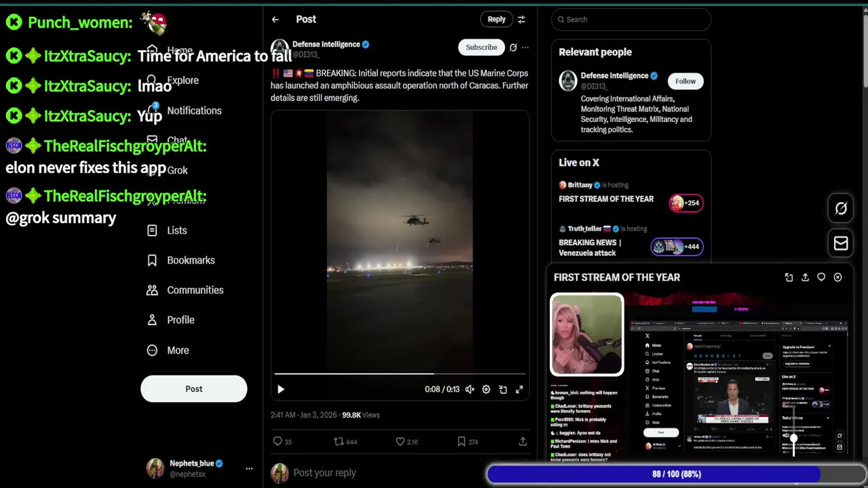868x488 pixels.
Task: Open the reply sorting filter icon
Action: point(521,20)
